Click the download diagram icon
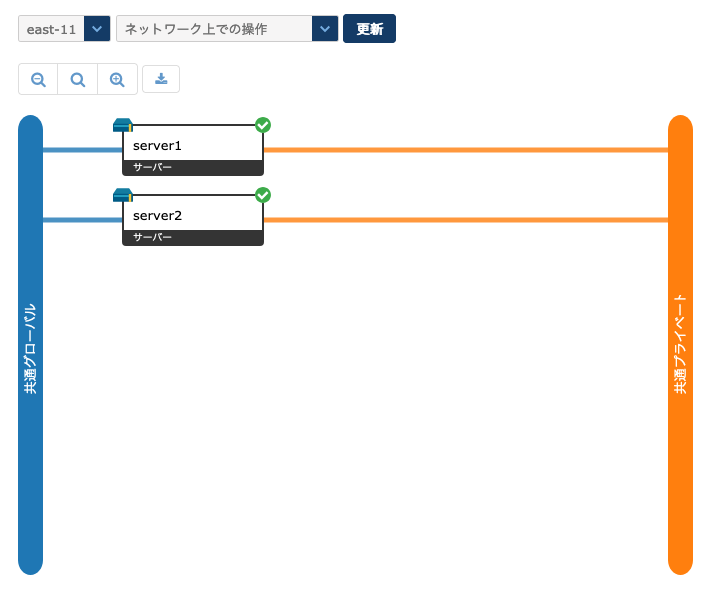The height and width of the screenshot is (597, 715). 161,79
